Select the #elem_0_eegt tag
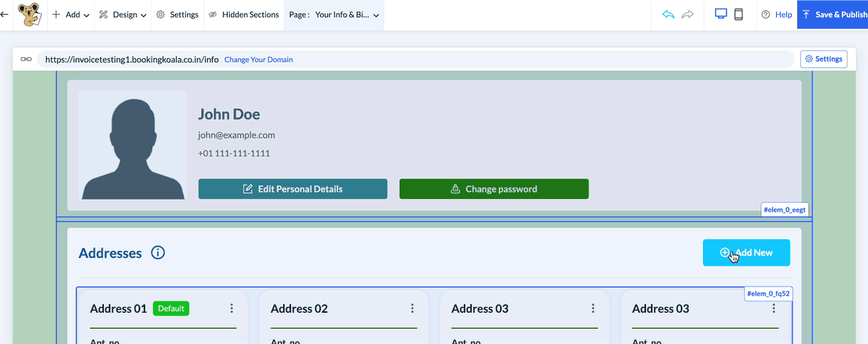868x344 pixels. click(x=785, y=210)
